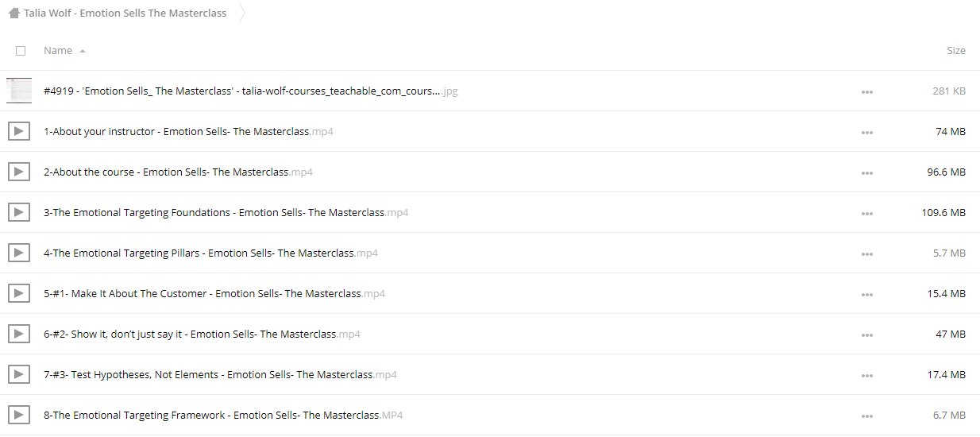Click video icon for Emotional Targeting Pillars
Image resolution: width=980 pixels, height=437 pixels.
point(19,253)
